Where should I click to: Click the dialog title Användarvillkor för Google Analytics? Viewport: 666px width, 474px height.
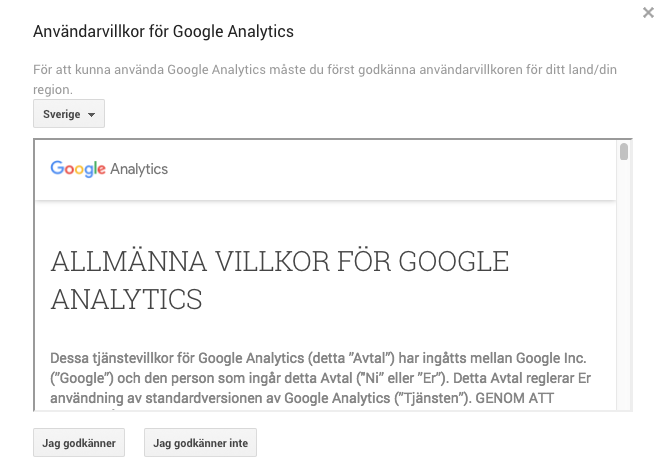tap(164, 32)
